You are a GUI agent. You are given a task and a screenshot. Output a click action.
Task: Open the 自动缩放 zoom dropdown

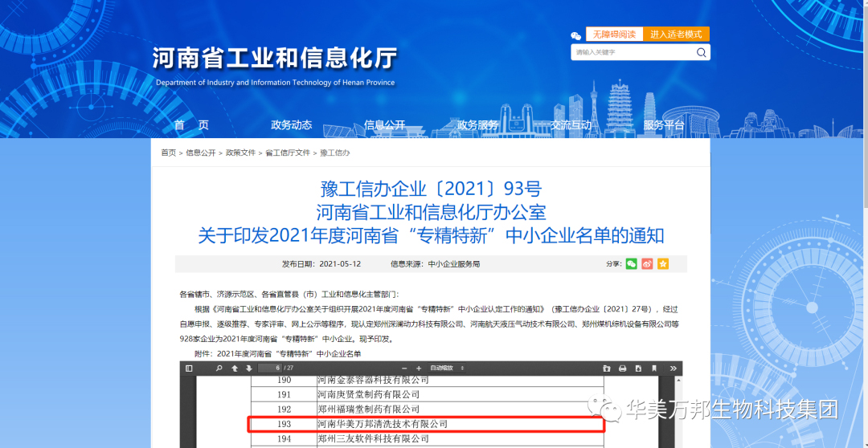(448, 369)
